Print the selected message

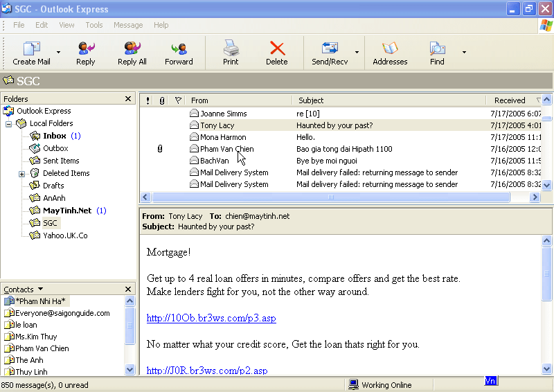(x=231, y=53)
